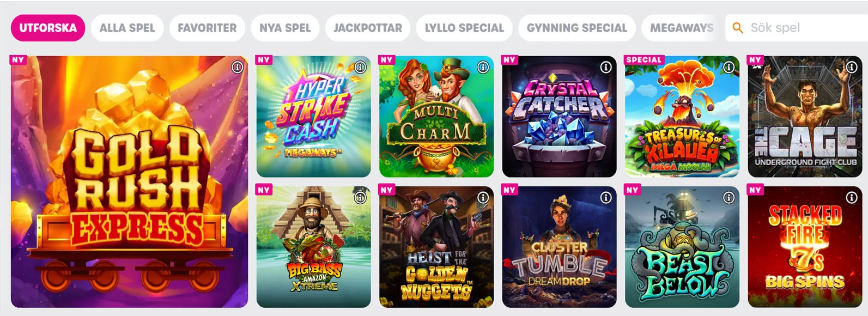Click the search magnifier icon
The image size is (868, 316).
[738, 28]
